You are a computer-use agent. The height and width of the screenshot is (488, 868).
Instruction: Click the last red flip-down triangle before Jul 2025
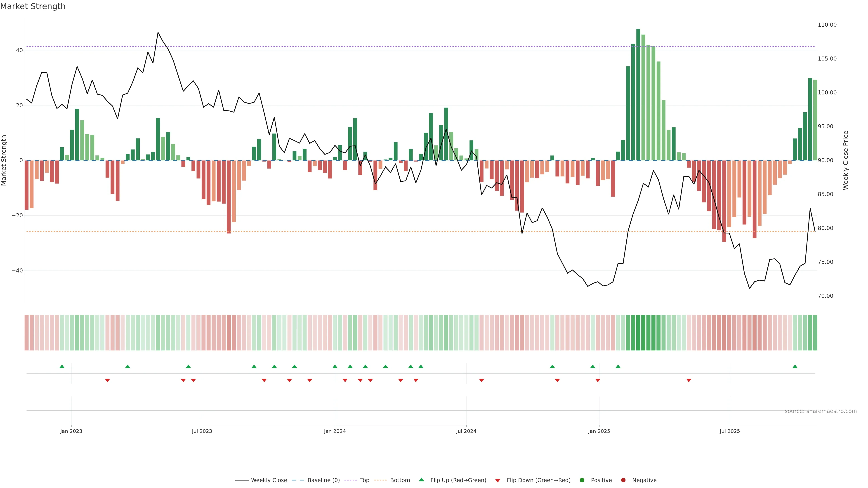(x=689, y=380)
